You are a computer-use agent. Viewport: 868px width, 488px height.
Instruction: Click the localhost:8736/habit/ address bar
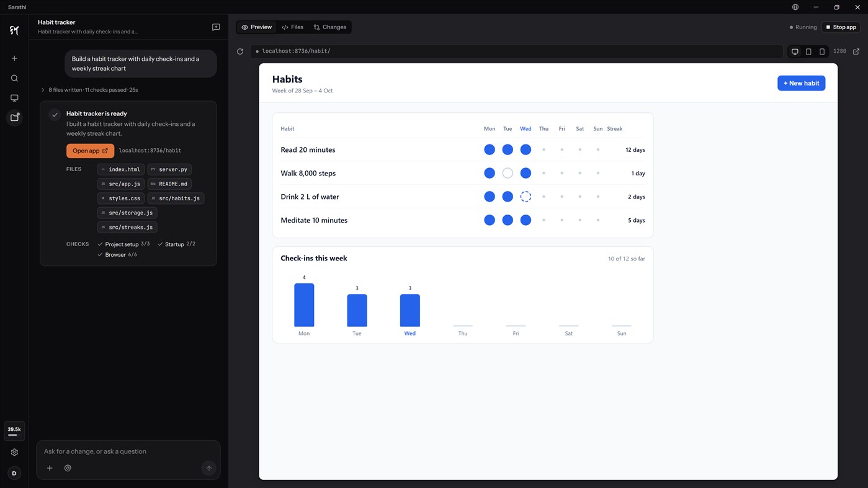pyautogui.click(x=516, y=51)
